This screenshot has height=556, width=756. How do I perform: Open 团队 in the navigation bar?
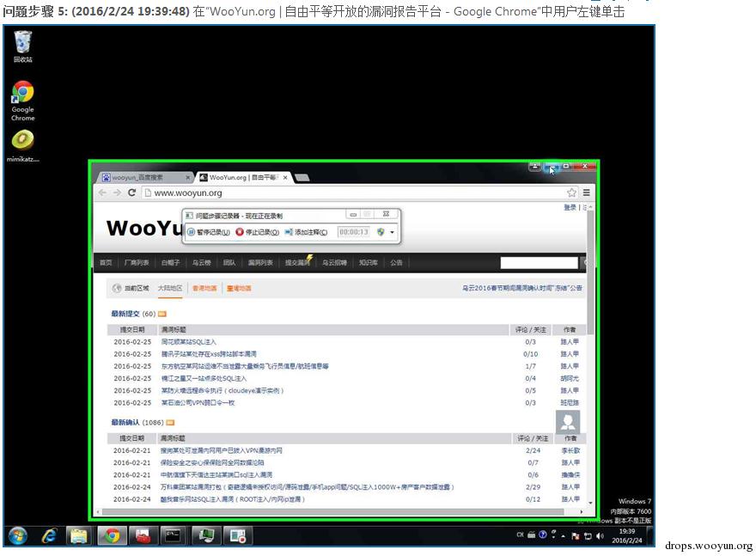[229, 262]
